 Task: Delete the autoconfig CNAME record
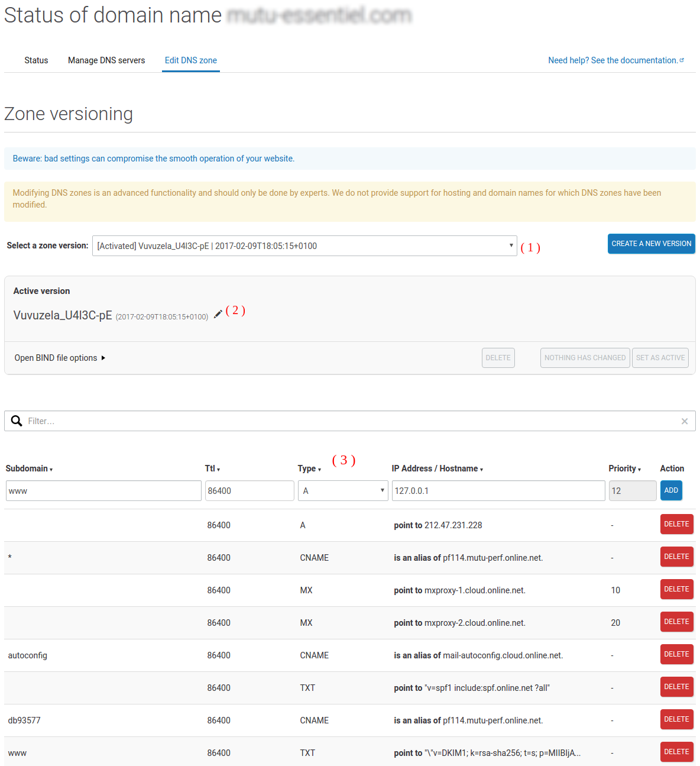[x=676, y=654]
